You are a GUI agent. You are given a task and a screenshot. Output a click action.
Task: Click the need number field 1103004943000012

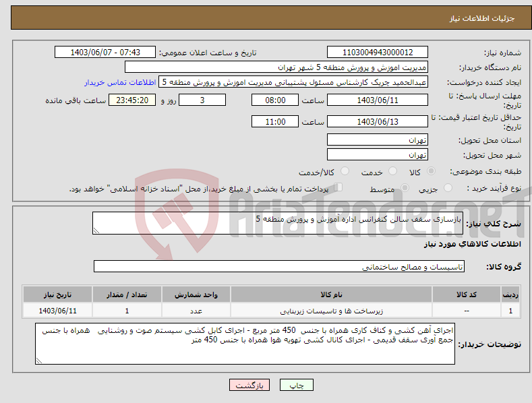378,53
